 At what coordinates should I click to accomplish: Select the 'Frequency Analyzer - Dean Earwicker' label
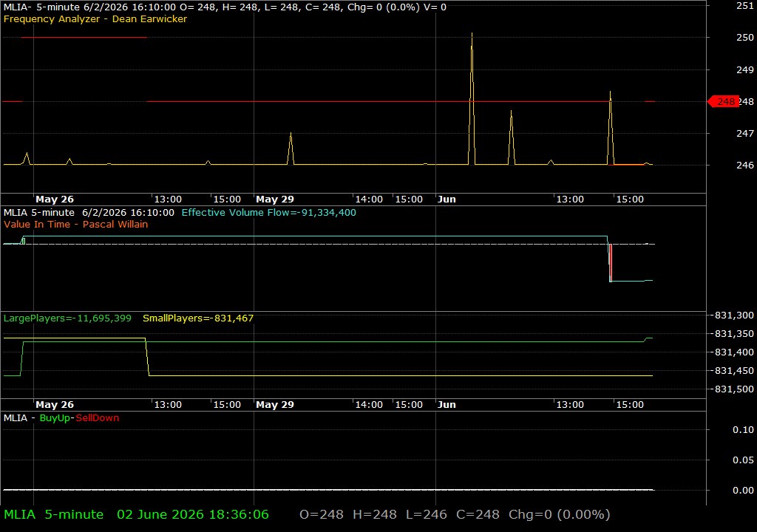[95, 18]
